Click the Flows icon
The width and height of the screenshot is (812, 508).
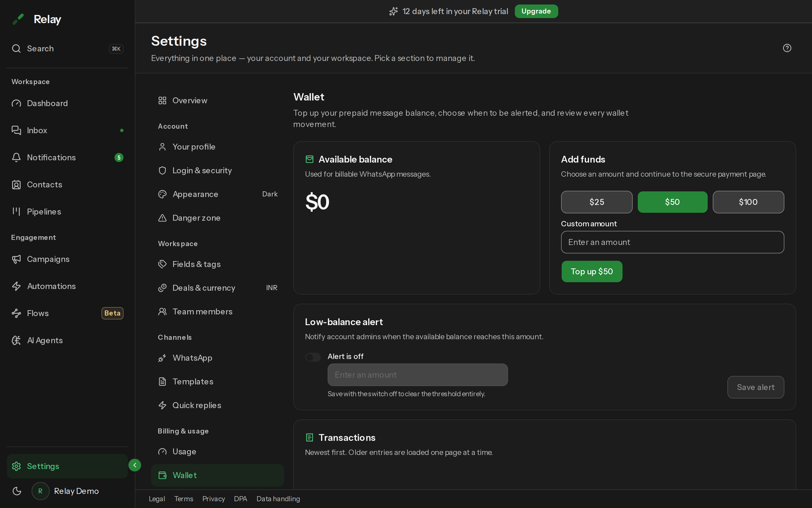point(16,314)
